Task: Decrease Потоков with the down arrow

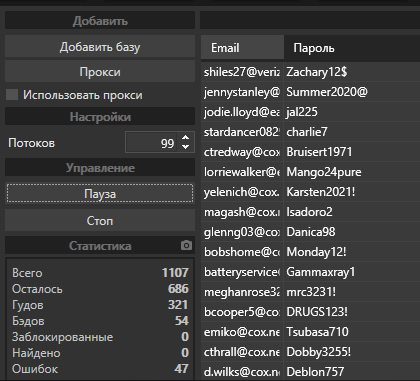Action: pos(186,147)
